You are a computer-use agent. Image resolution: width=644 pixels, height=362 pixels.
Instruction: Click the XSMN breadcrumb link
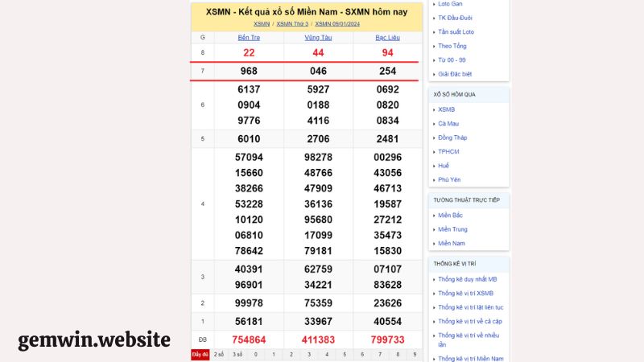(x=262, y=24)
